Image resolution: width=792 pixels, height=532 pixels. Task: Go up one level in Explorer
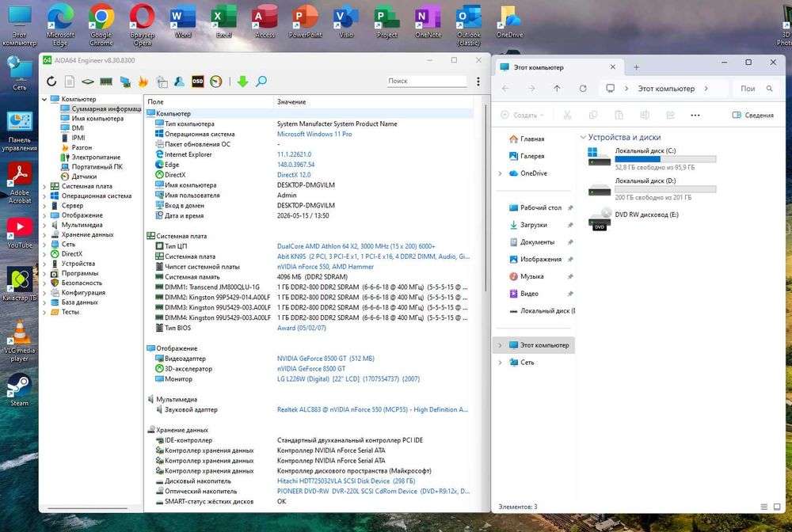pyautogui.click(x=557, y=89)
